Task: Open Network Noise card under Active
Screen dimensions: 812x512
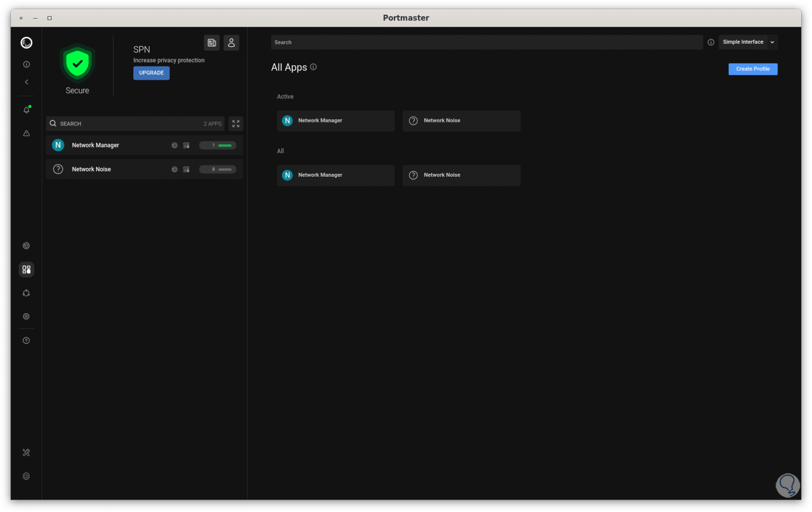Action: point(462,121)
